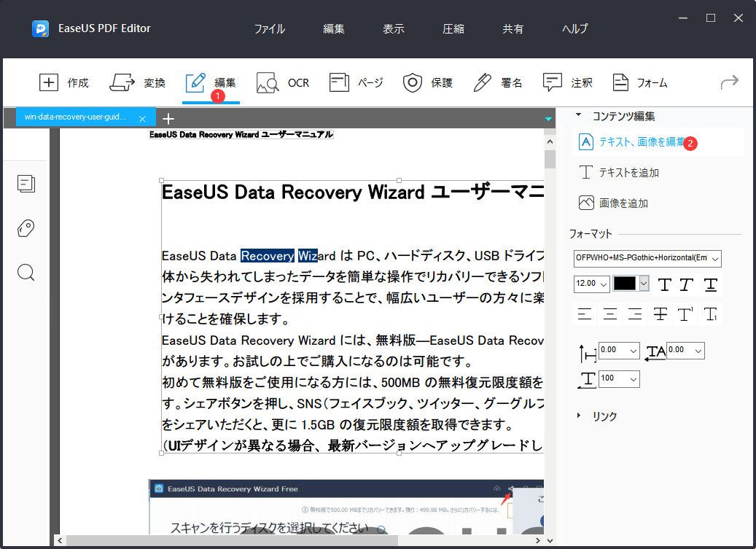Viewport: 756px width, 549px height.
Task: Open the 注釈 annotation tool
Action: 568,82
